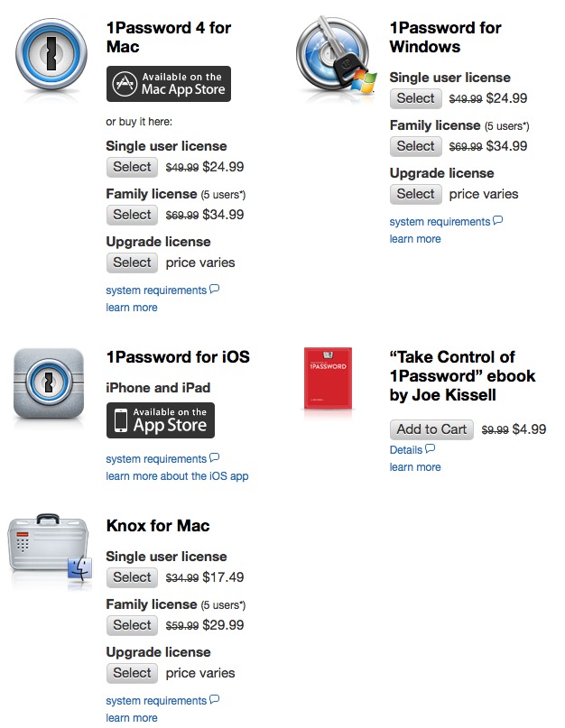565x728 pixels.
Task: Select the 1Password Mac single user license
Action: pos(132,167)
